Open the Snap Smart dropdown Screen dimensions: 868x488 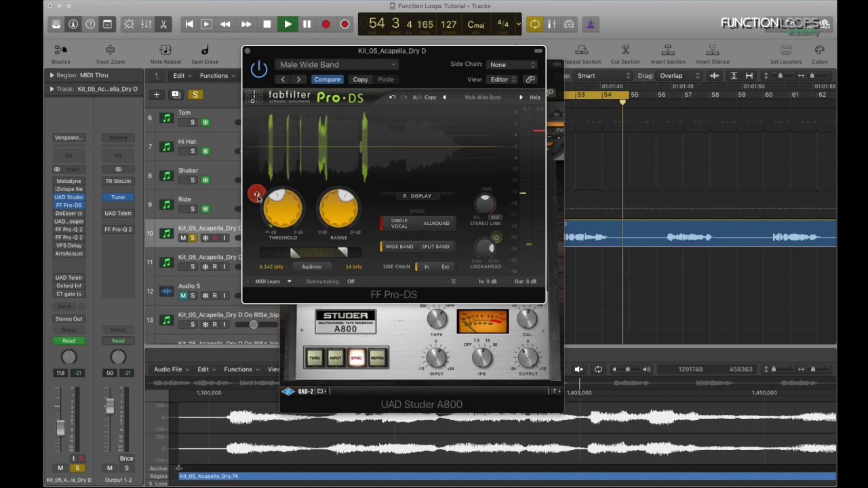[604, 76]
